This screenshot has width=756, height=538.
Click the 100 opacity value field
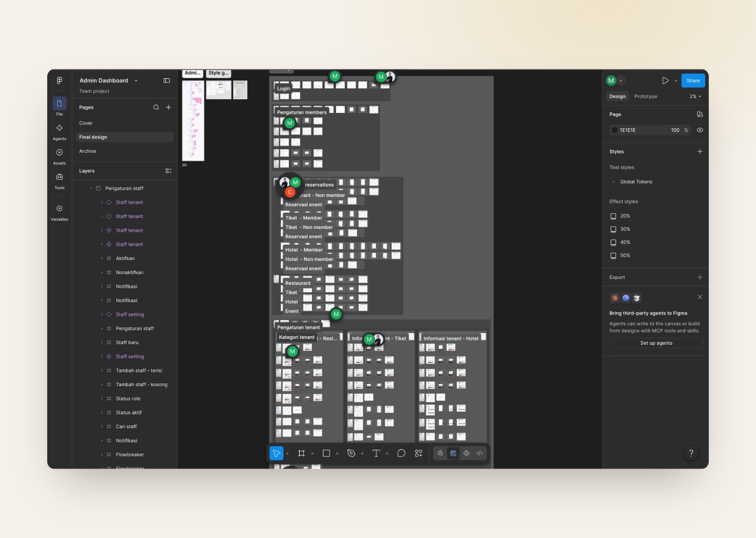click(675, 130)
